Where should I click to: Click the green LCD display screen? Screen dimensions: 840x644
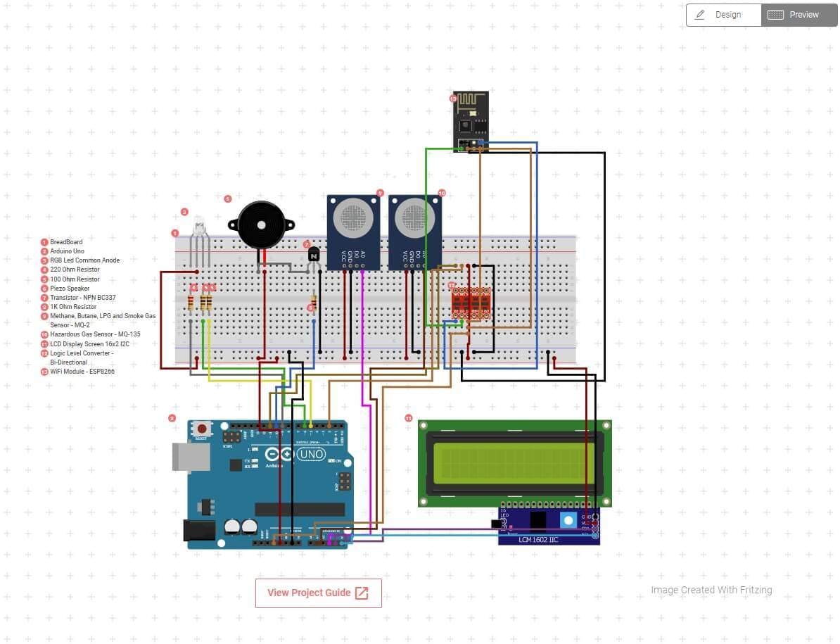tap(514, 463)
